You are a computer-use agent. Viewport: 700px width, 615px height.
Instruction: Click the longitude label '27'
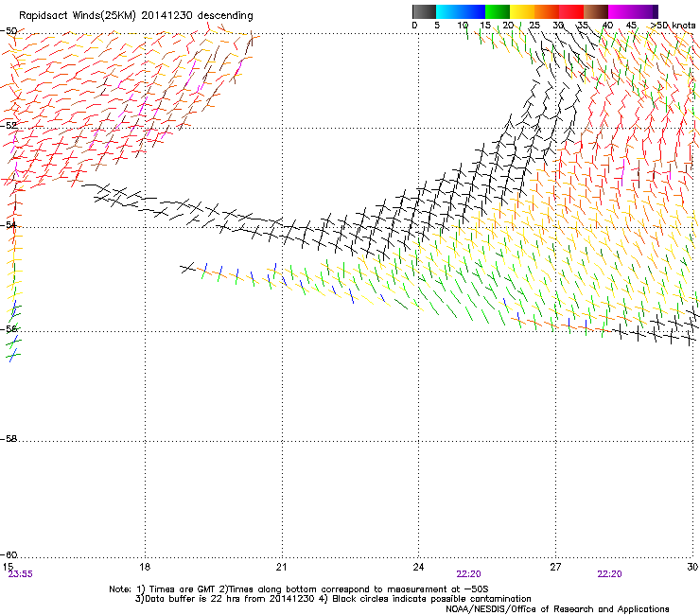(555, 567)
